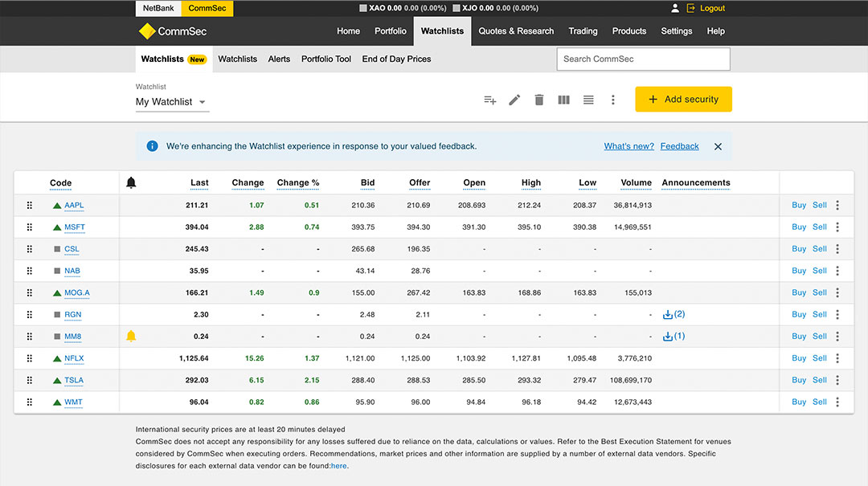The width and height of the screenshot is (868, 486).
Task: Open the AAPL security code link
Action: (x=74, y=206)
